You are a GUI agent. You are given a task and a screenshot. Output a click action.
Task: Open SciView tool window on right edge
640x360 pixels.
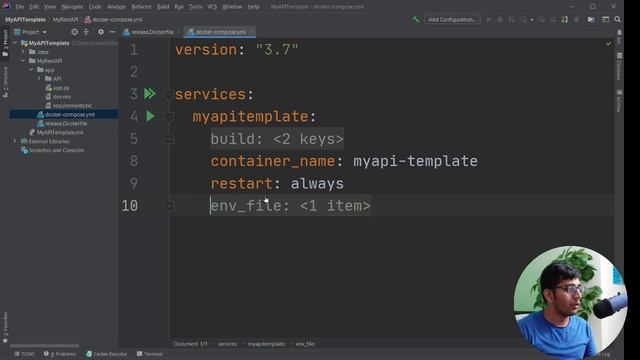point(619,101)
